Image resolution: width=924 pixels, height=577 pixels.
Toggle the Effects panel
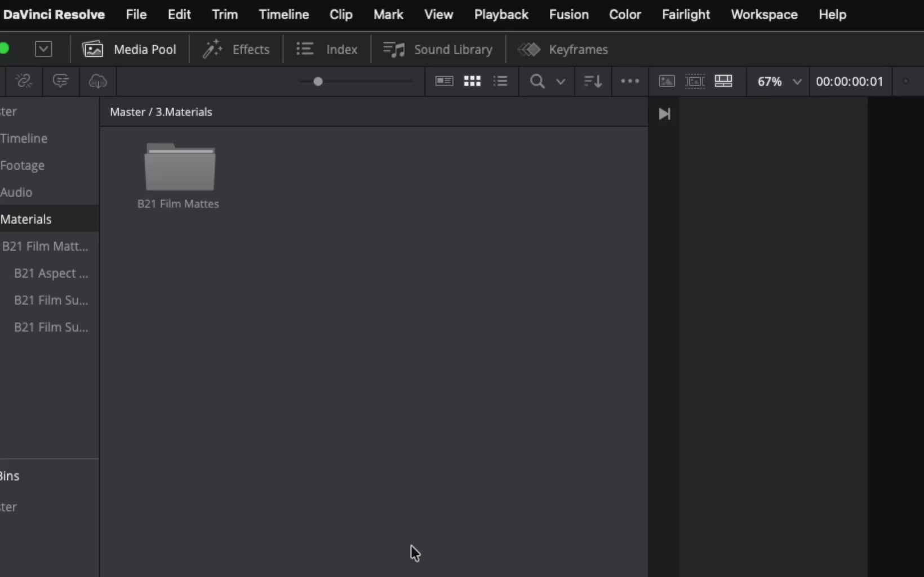(x=236, y=50)
